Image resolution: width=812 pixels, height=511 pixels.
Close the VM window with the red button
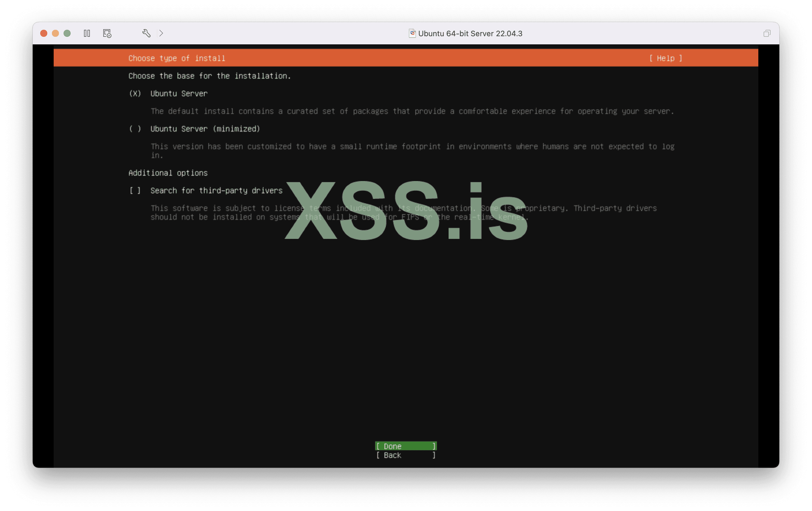pyautogui.click(x=44, y=33)
